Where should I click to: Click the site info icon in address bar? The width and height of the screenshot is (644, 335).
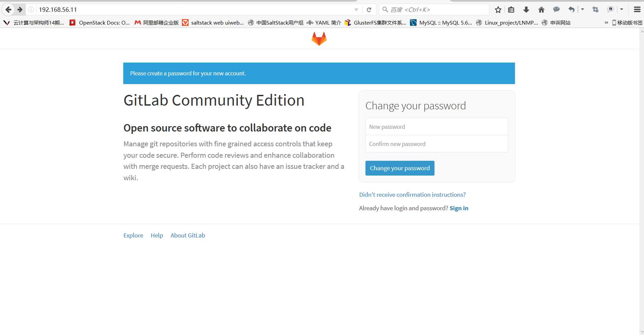[31, 10]
